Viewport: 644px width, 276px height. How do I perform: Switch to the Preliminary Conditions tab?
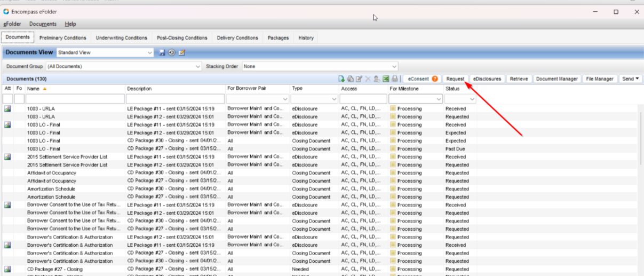63,38
